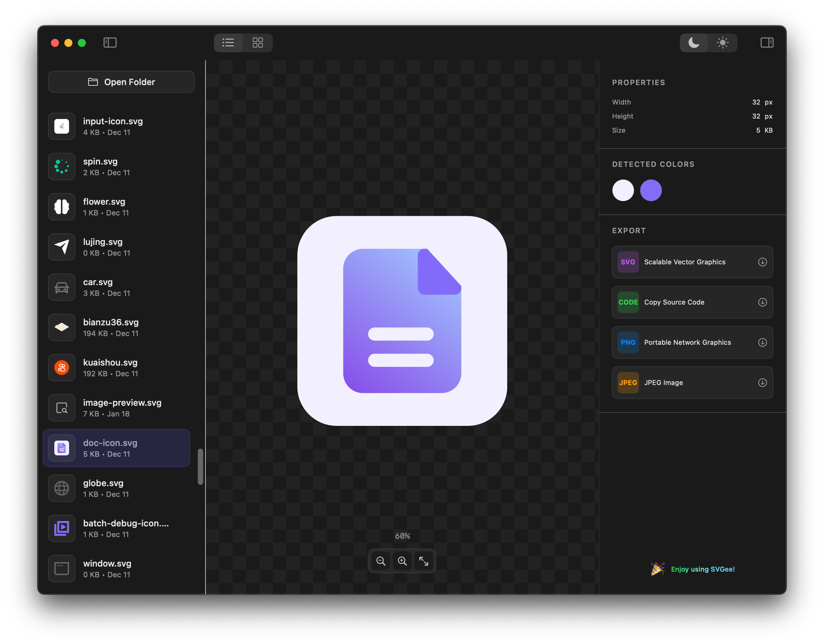Select the spin.svg loading spinner icon
The height and width of the screenshot is (644, 824).
(x=61, y=166)
